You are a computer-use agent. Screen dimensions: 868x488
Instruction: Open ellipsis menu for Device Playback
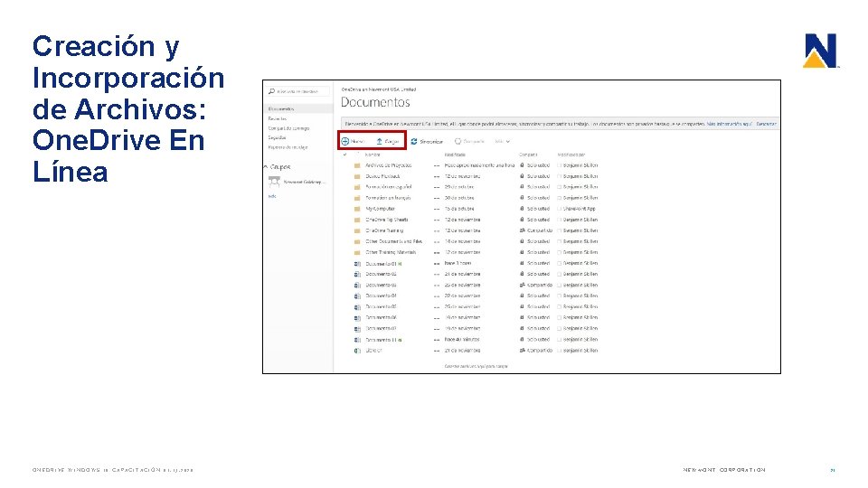437,176
